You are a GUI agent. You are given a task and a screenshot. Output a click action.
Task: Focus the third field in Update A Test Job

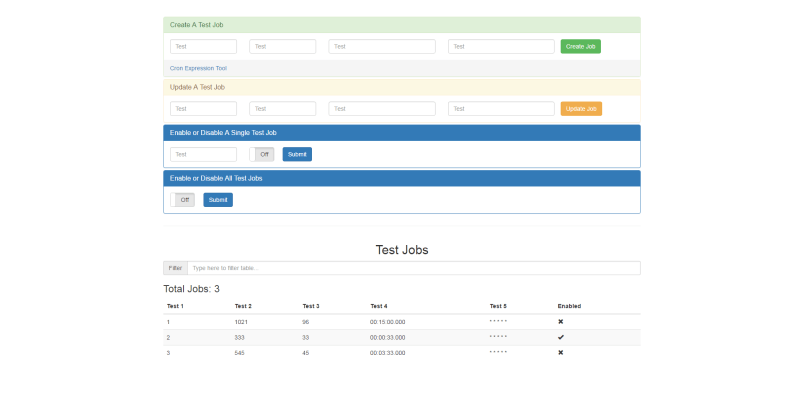point(381,108)
